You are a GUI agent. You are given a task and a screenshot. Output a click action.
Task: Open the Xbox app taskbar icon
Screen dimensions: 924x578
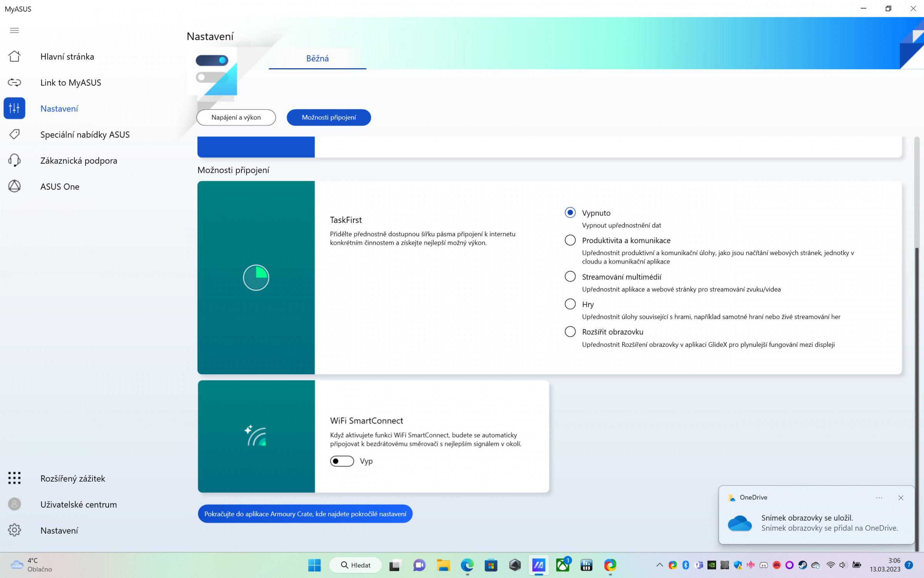click(x=563, y=565)
